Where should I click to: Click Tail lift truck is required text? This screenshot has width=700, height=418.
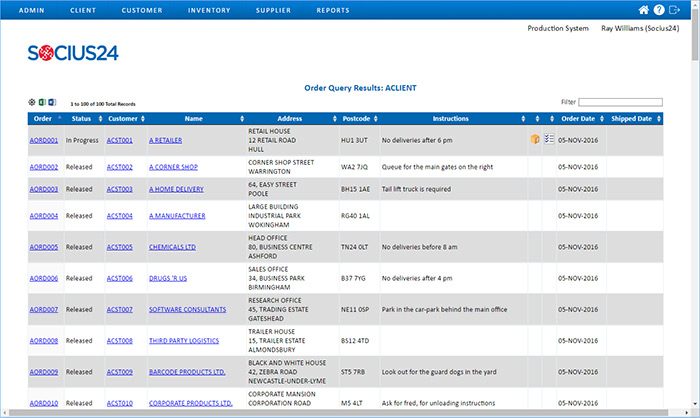click(x=416, y=189)
